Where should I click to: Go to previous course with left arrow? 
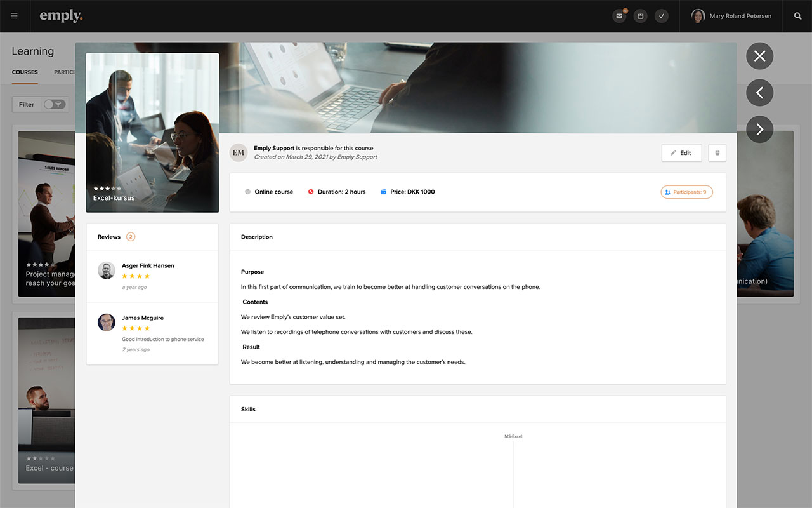pos(760,93)
